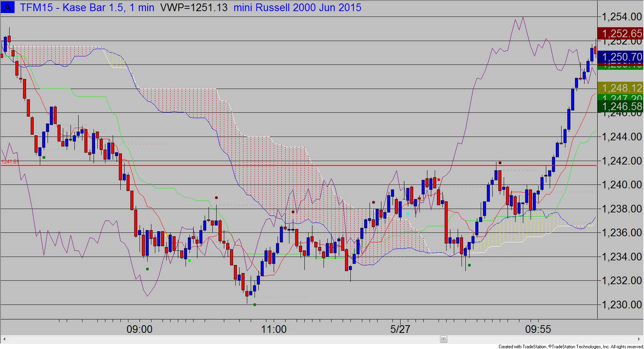Select the "TFM15 - Kase Bar 1.5, 1 min" title
Screen dimensions: 644x349
(87, 7)
